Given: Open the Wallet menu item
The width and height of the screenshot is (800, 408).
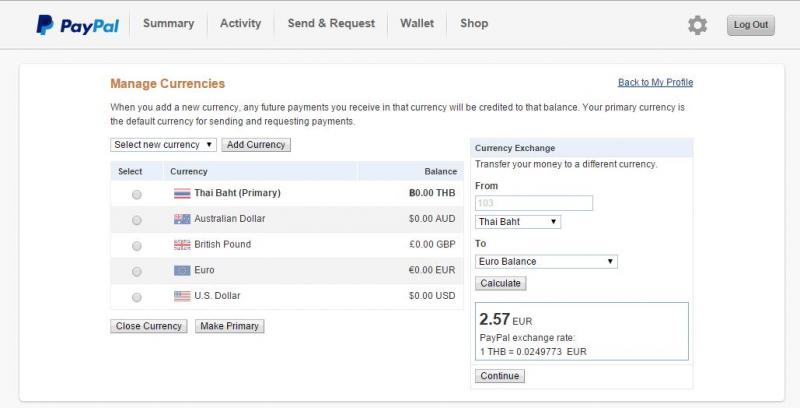Looking at the screenshot, I should point(417,24).
